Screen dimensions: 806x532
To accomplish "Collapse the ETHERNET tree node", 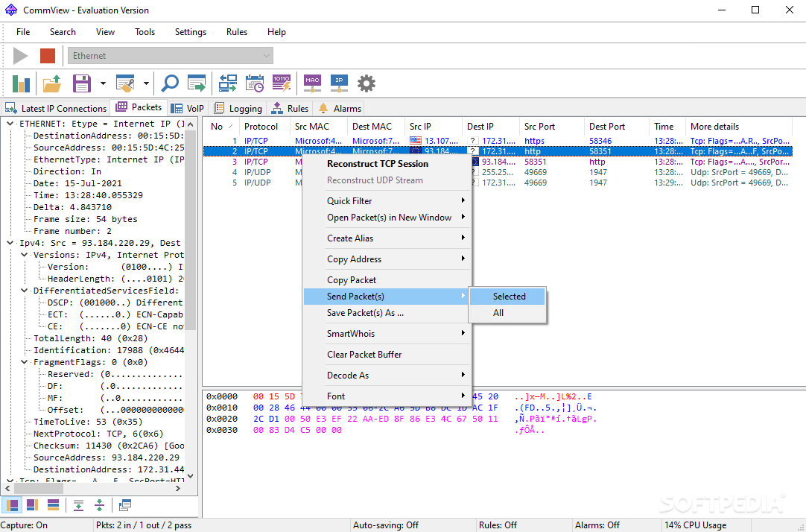I will (10, 124).
